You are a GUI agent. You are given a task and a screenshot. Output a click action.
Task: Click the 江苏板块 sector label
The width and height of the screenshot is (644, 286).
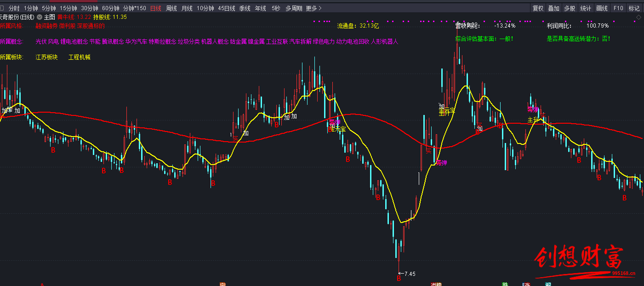(x=46, y=57)
